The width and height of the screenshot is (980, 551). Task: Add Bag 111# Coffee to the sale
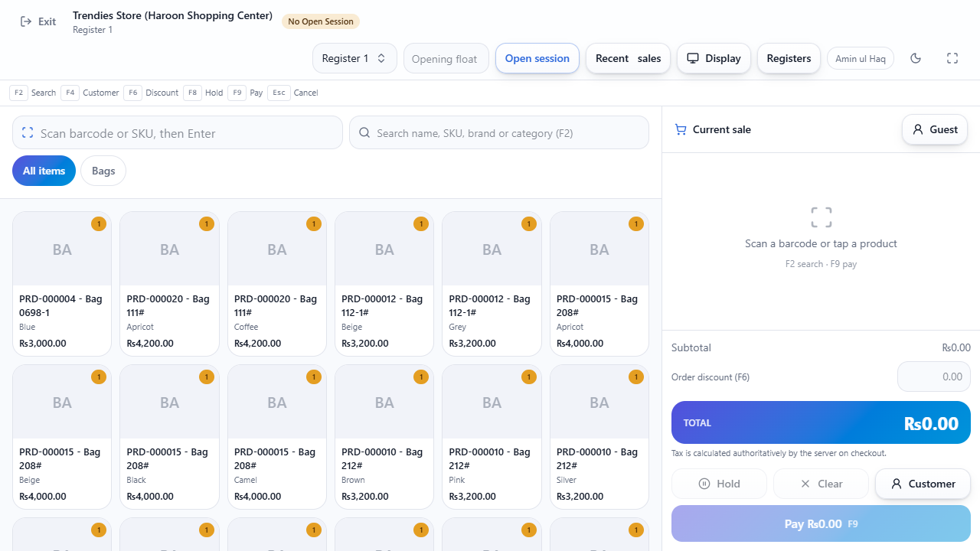click(277, 284)
